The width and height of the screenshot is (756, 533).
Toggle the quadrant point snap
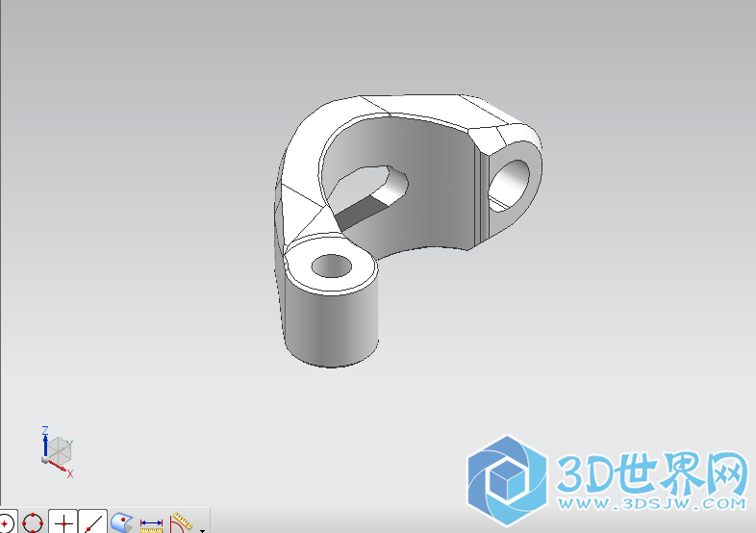tap(33, 522)
